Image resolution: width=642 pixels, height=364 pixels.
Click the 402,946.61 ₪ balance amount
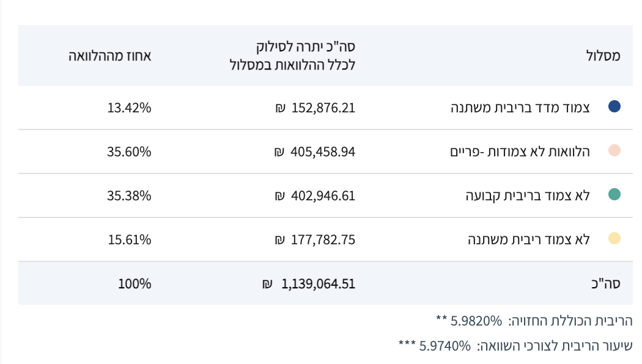[315, 195]
